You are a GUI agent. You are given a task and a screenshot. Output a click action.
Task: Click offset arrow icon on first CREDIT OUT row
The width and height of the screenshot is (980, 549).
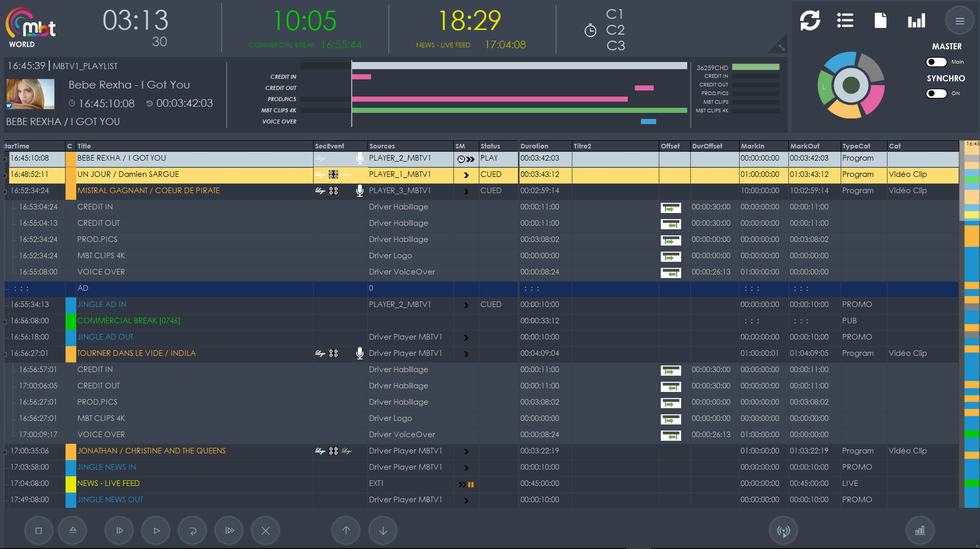(671, 224)
